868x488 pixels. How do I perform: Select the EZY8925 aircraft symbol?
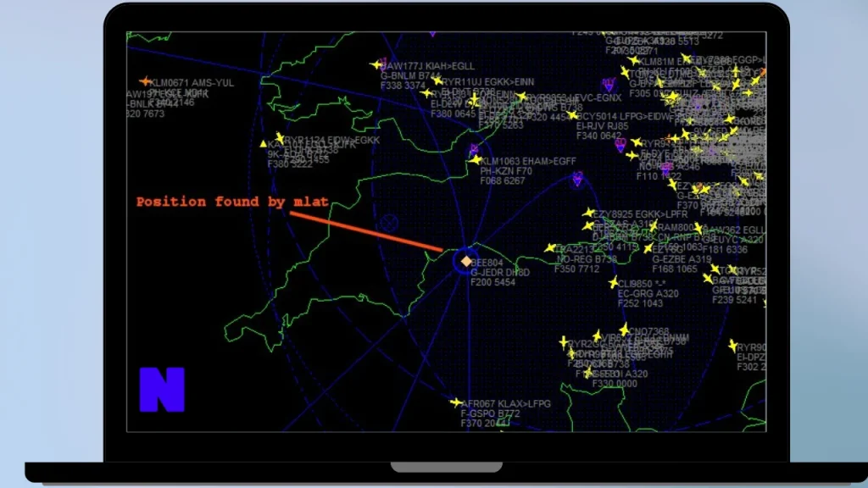(588, 213)
